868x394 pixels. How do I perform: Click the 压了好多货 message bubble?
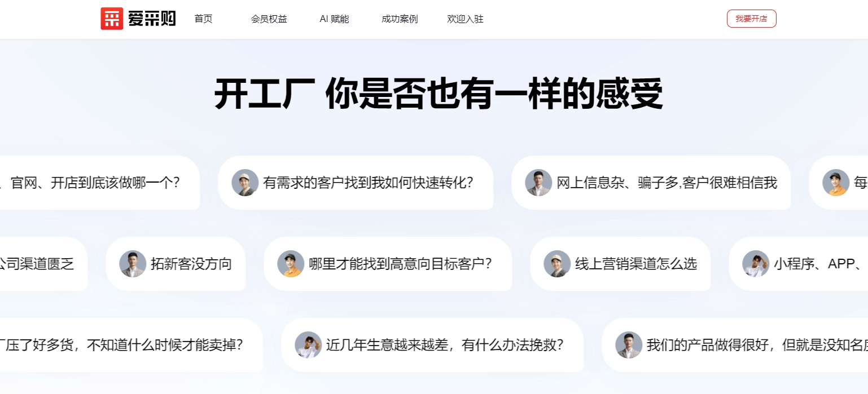tap(131, 345)
